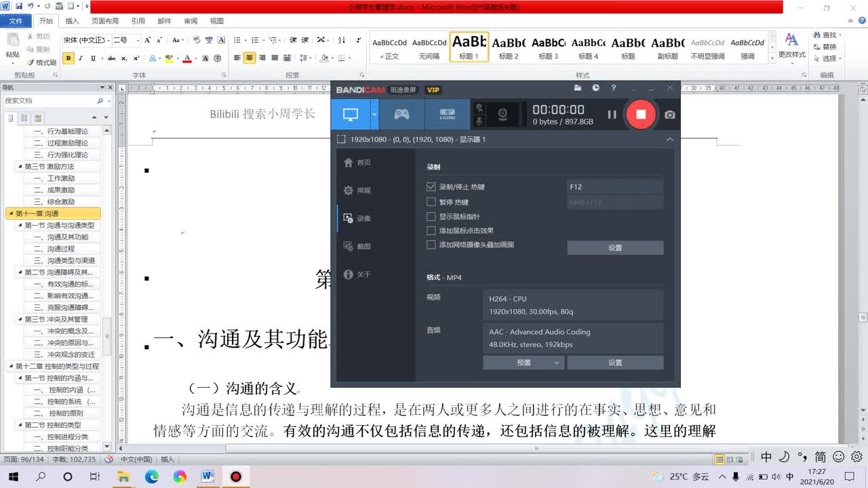868x488 pixels.
Task: Align paragraph text left
Action: point(237,58)
